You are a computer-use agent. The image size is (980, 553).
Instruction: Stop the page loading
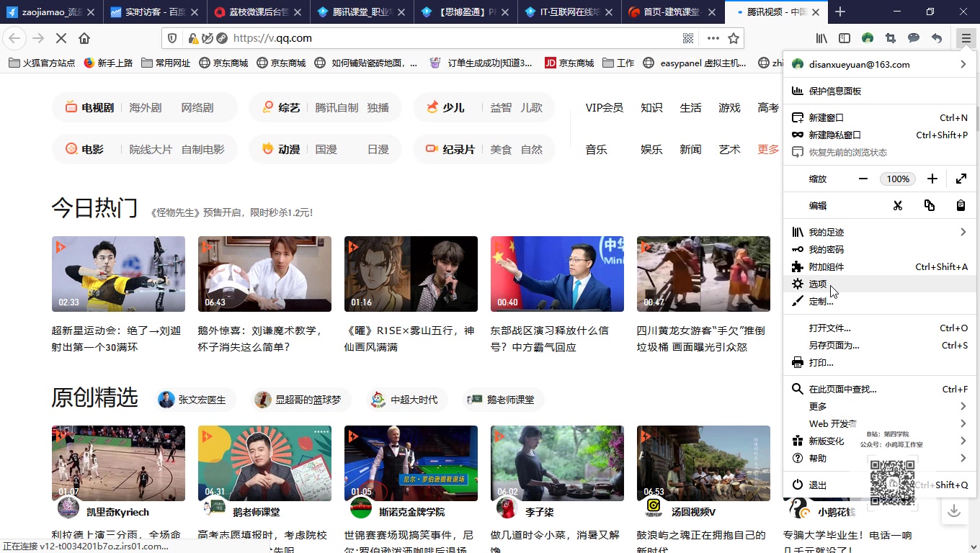[x=61, y=38]
